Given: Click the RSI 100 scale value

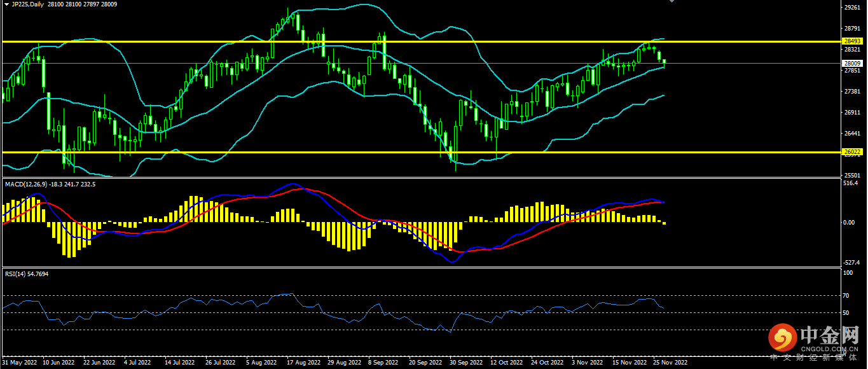Looking at the screenshot, I should (847, 273).
